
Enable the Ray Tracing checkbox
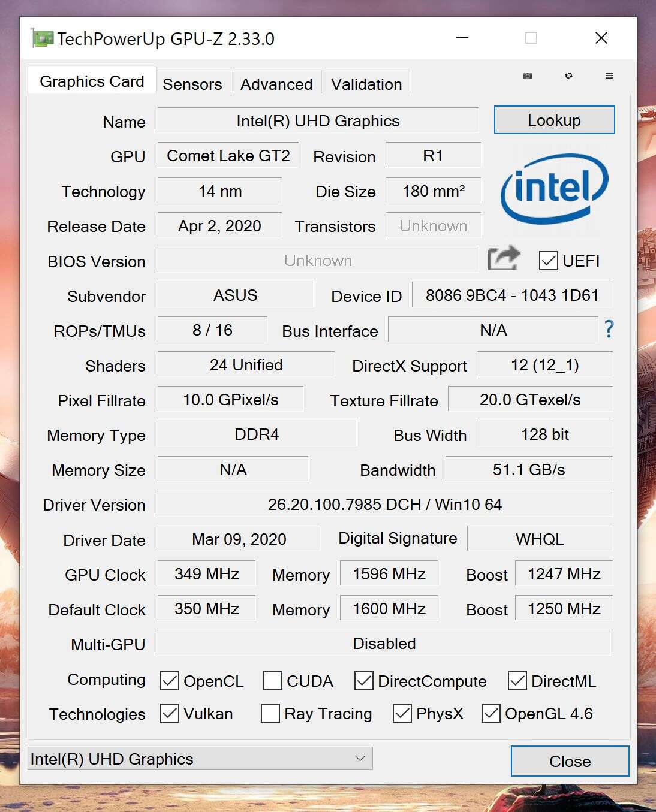click(270, 713)
